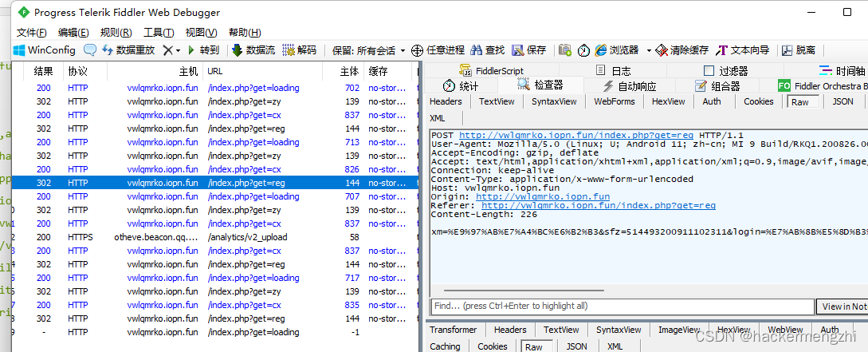Switch request inspector to JSON

point(842,101)
